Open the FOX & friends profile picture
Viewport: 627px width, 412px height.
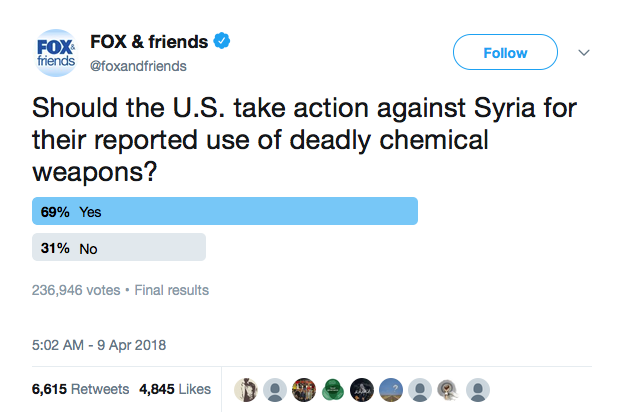click(56, 53)
